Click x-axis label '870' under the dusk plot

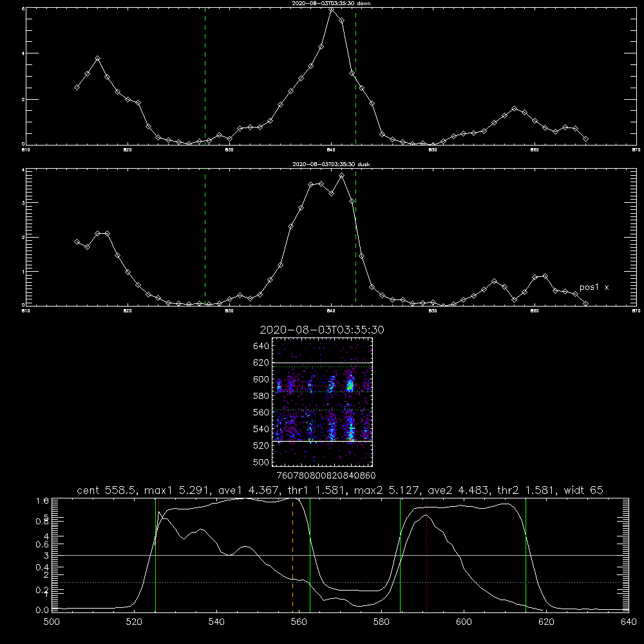[x=636, y=311]
